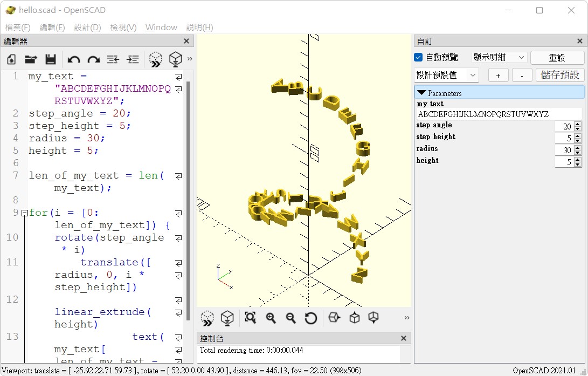Show more viewport toolbar items

[x=407, y=318]
